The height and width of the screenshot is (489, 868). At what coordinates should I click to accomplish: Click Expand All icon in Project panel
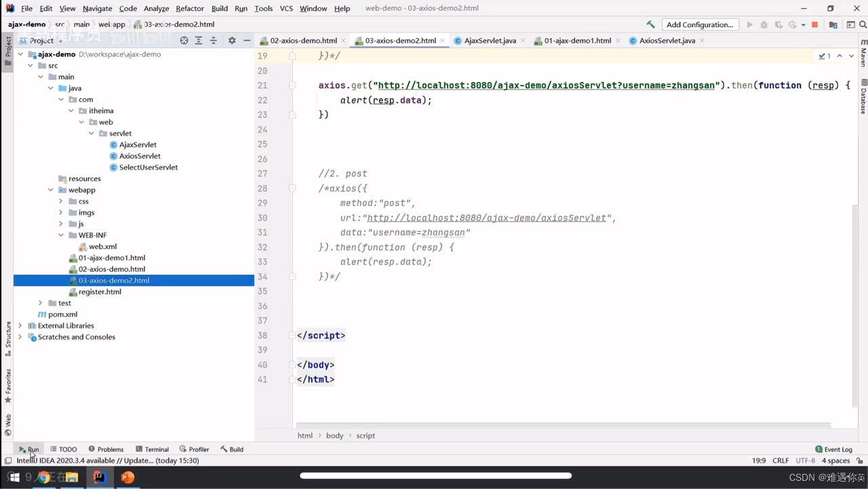pos(199,41)
